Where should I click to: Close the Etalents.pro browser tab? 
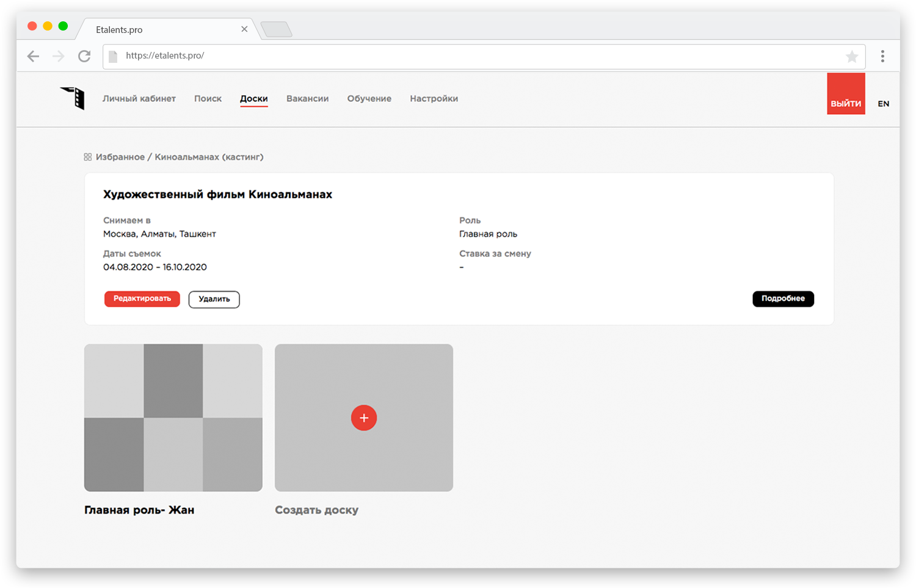point(244,29)
